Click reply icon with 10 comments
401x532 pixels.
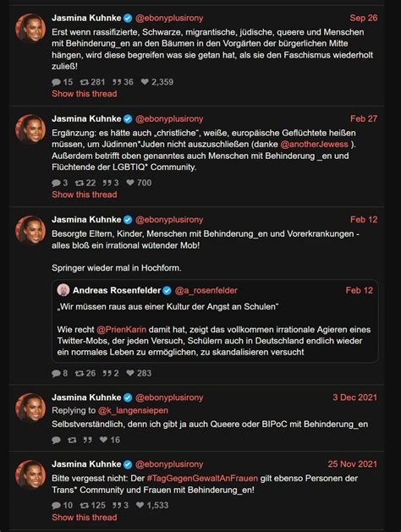coord(56,505)
